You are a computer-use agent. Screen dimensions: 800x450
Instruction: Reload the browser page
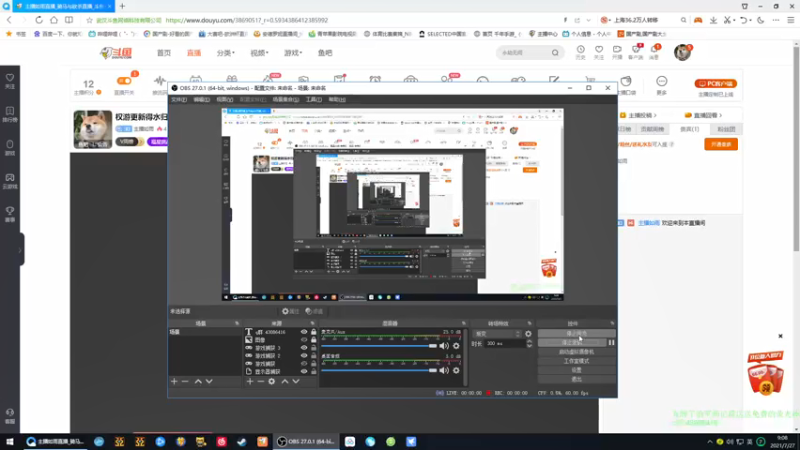(39, 20)
